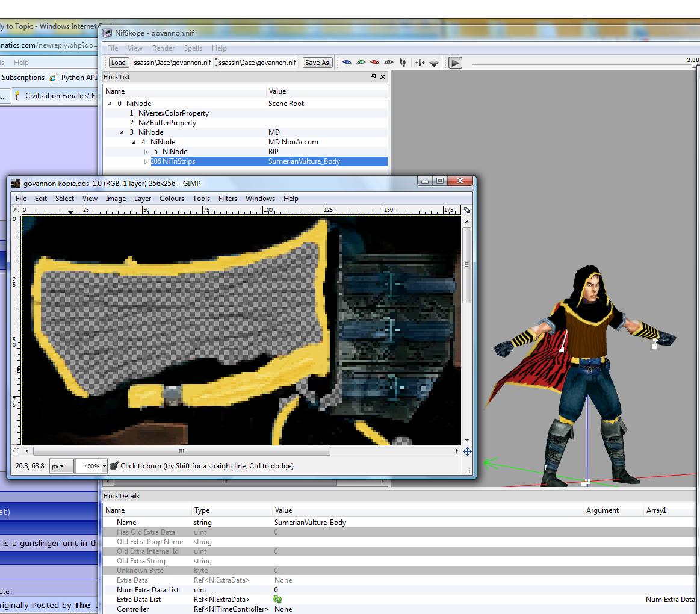The image size is (700, 614).
Task: Collapse the 3 NiNode MD tree node
Action: coord(122,132)
